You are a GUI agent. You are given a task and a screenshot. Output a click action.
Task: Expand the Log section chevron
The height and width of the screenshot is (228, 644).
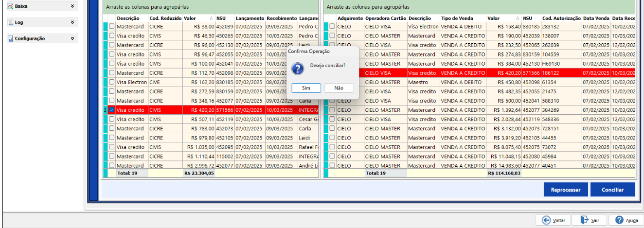point(72,22)
